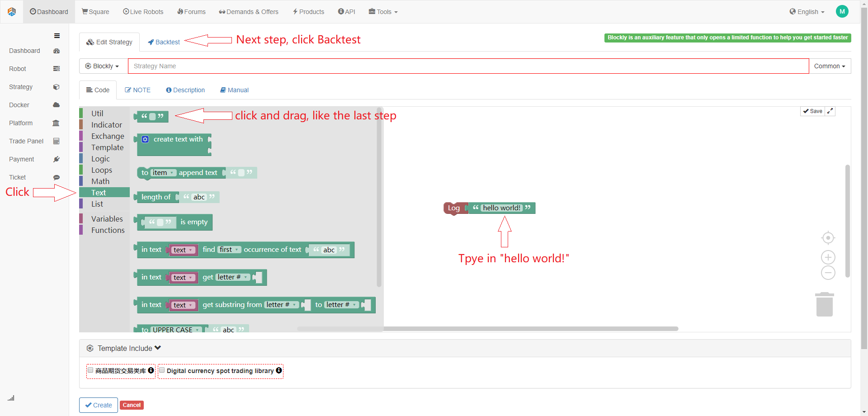Show info for 商品期货交易类库 template

pyautogui.click(x=151, y=370)
